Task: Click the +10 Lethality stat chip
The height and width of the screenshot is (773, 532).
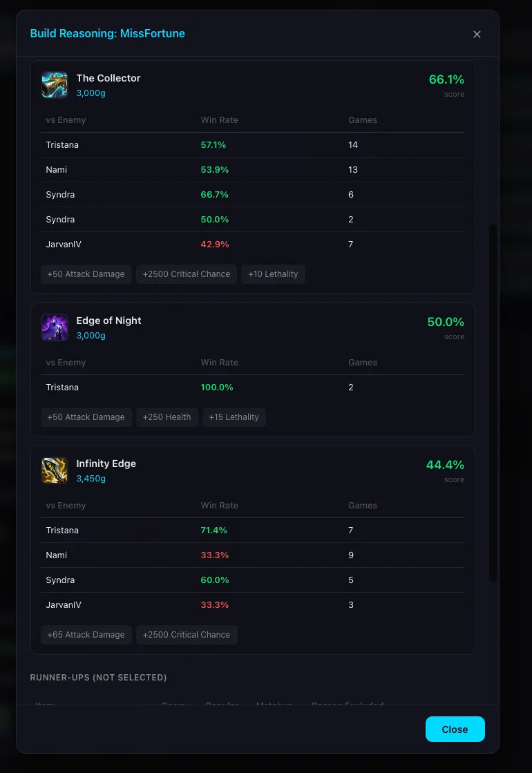Action: [x=273, y=274]
